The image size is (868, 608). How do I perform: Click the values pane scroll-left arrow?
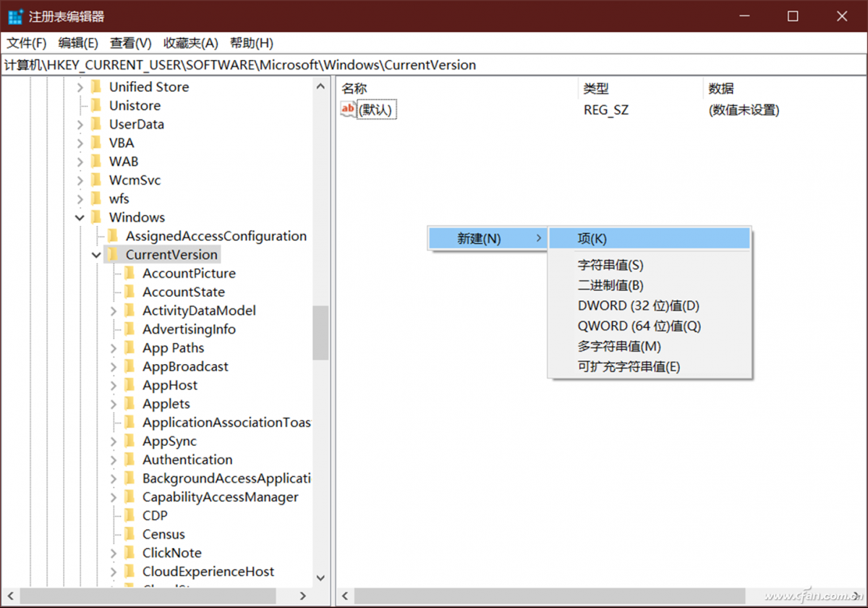[346, 596]
